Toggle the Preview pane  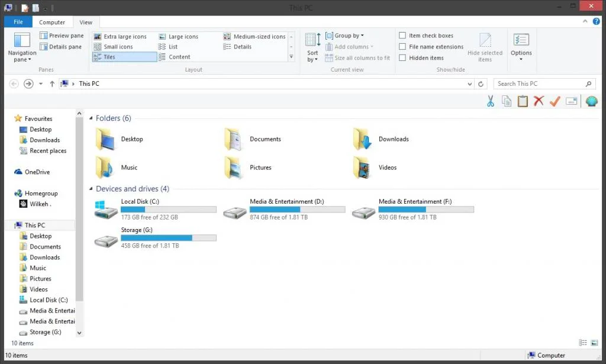pos(62,36)
